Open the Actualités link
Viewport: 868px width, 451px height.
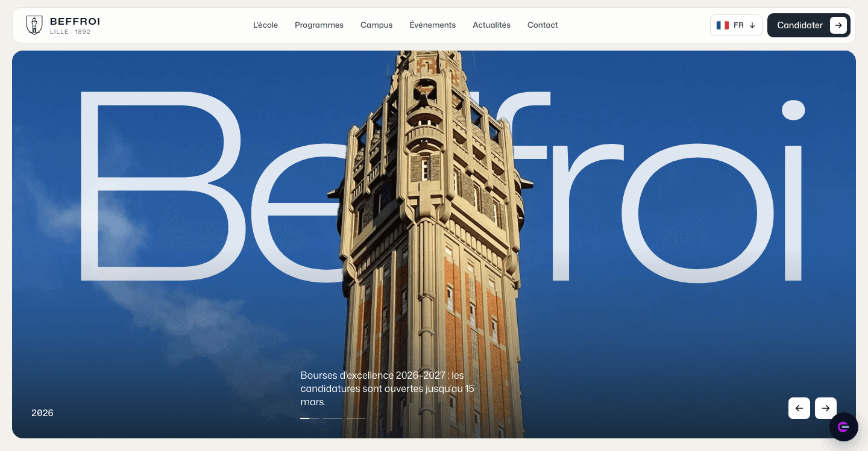coord(491,25)
